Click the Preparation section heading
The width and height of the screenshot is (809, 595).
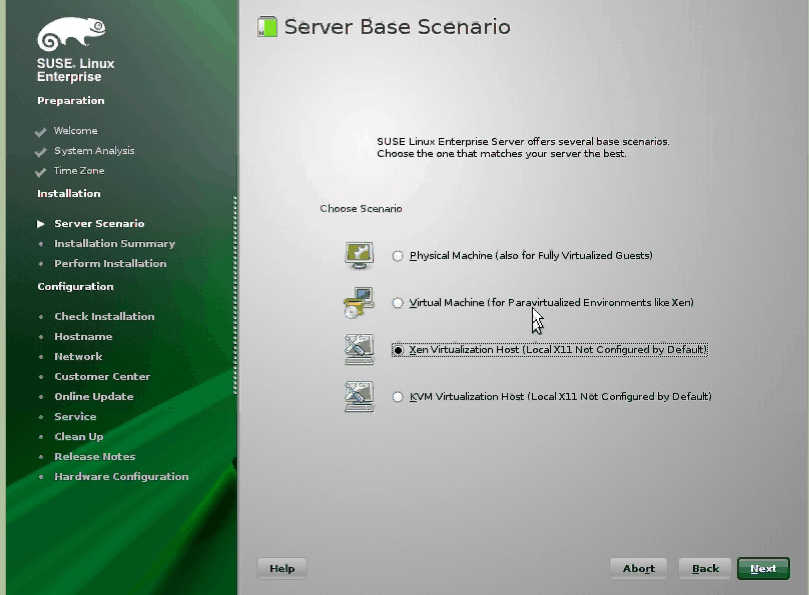(x=71, y=101)
